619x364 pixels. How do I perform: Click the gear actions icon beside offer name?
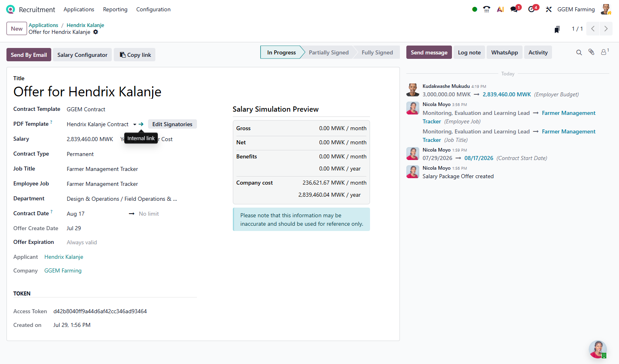coord(96,32)
